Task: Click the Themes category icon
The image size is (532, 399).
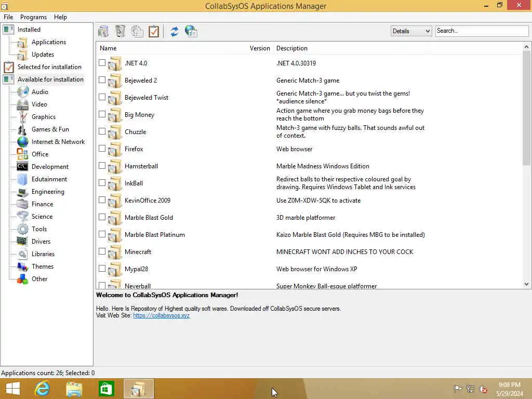Action: tap(23, 267)
